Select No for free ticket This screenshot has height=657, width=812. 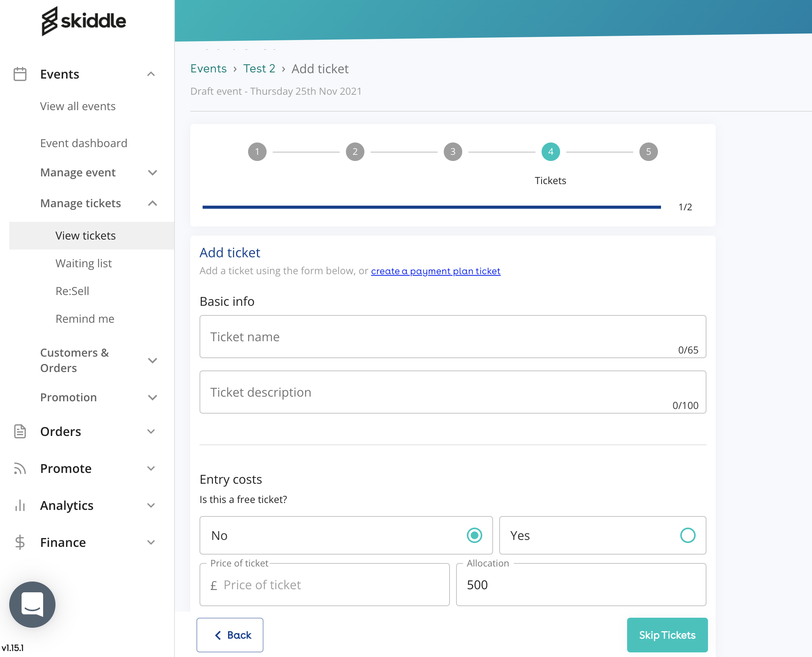(x=474, y=535)
